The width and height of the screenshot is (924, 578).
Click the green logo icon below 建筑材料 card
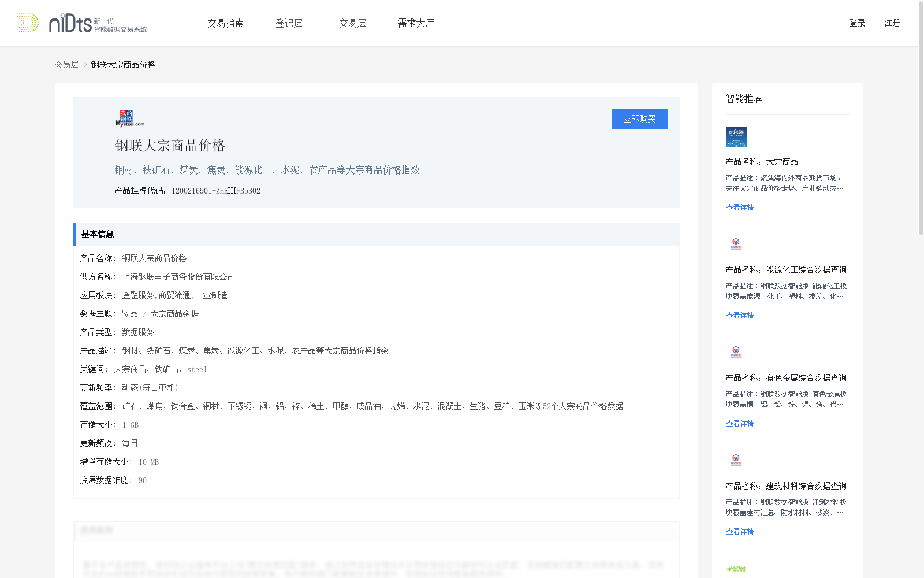pyautogui.click(x=736, y=569)
